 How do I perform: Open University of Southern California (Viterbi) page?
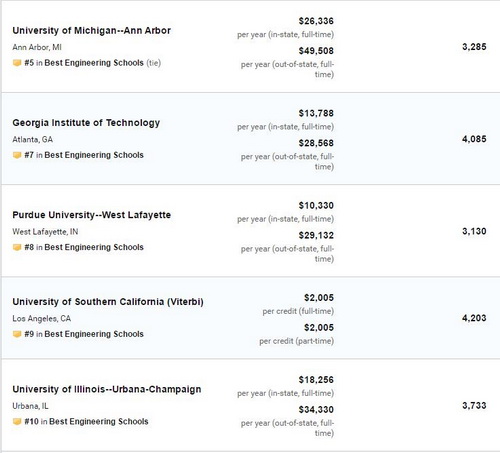click(108, 302)
